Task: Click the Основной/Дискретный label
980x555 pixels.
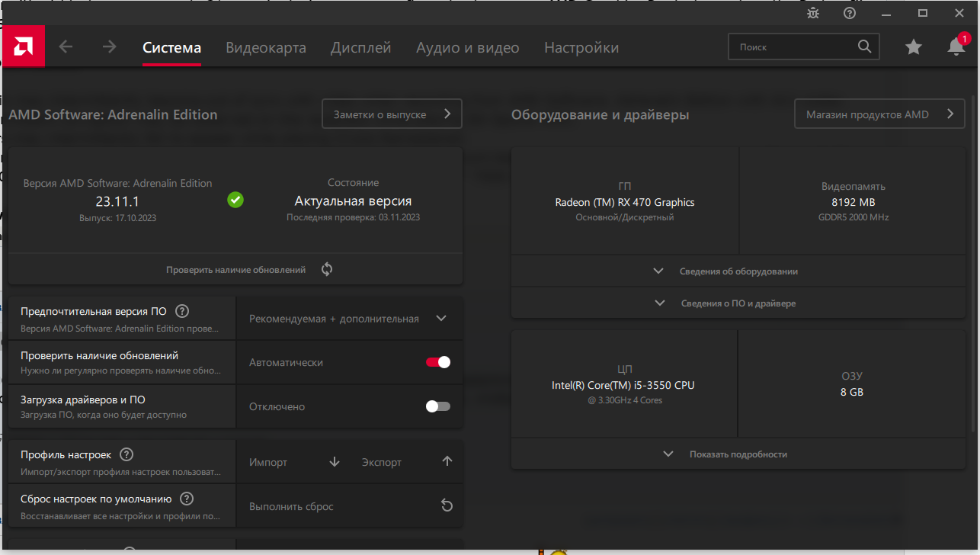Action: (625, 217)
